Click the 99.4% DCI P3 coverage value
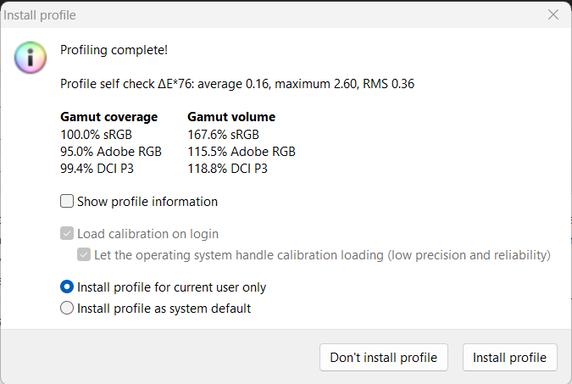The image size is (572, 384). click(x=97, y=168)
